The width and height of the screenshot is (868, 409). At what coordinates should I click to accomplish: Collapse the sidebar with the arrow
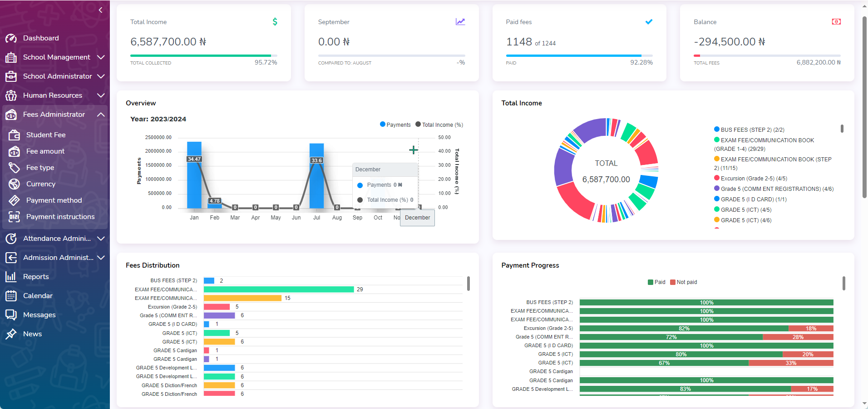coord(100,10)
